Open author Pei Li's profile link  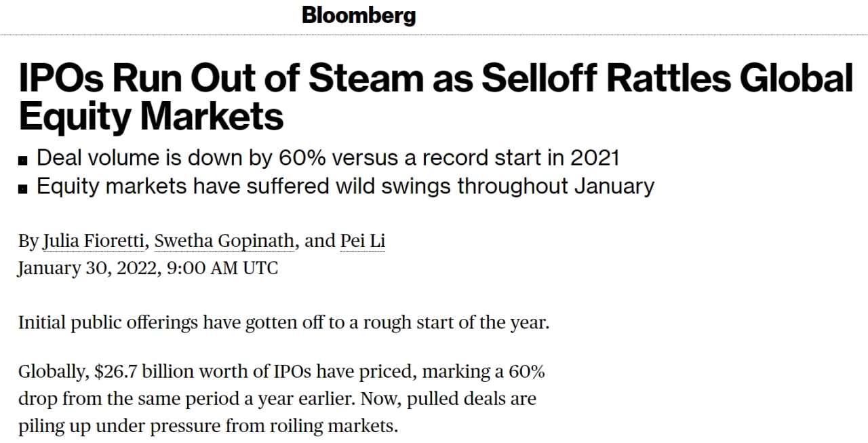pyautogui.click(x=362, y=242)
